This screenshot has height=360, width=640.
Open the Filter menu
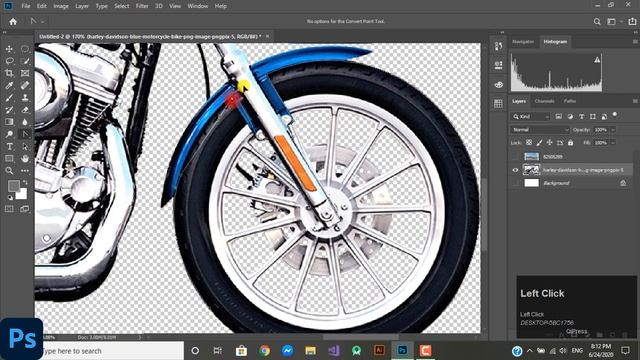coord(142,6)
